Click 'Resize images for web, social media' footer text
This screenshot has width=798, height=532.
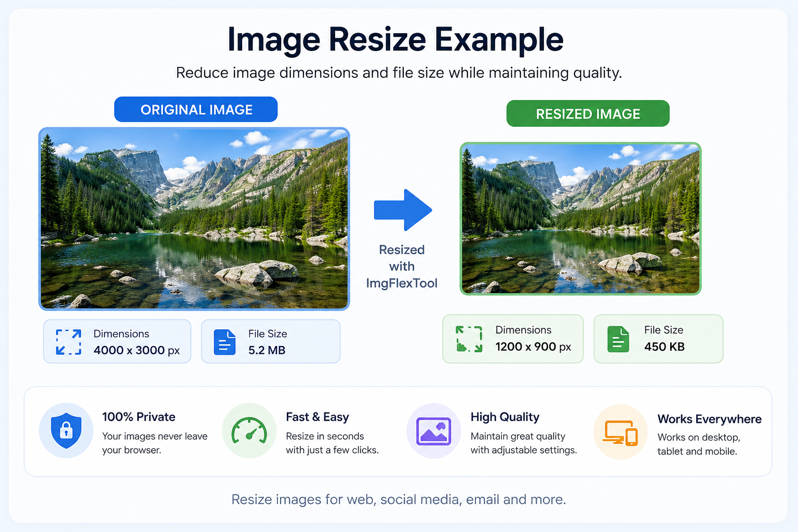[x=399, y=499]
